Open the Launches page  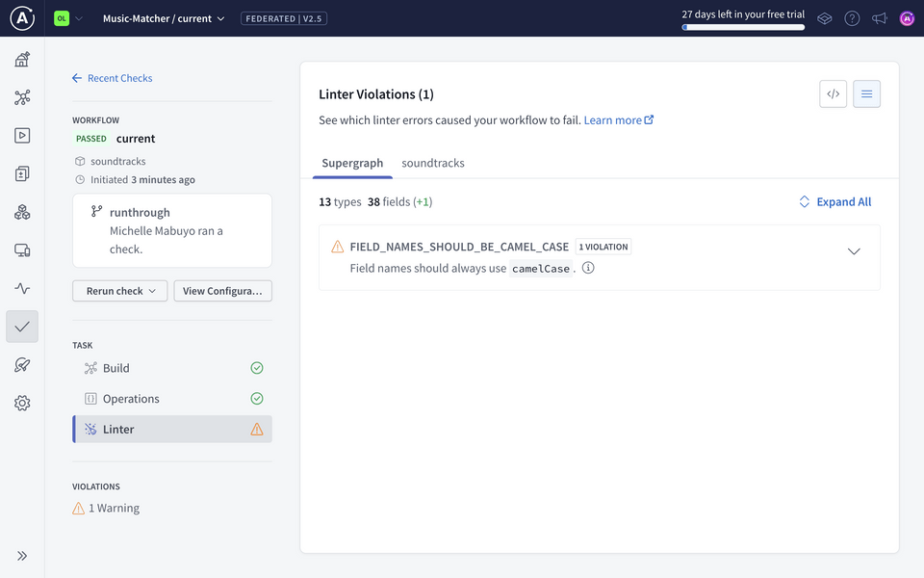click(x=21, y=365)
